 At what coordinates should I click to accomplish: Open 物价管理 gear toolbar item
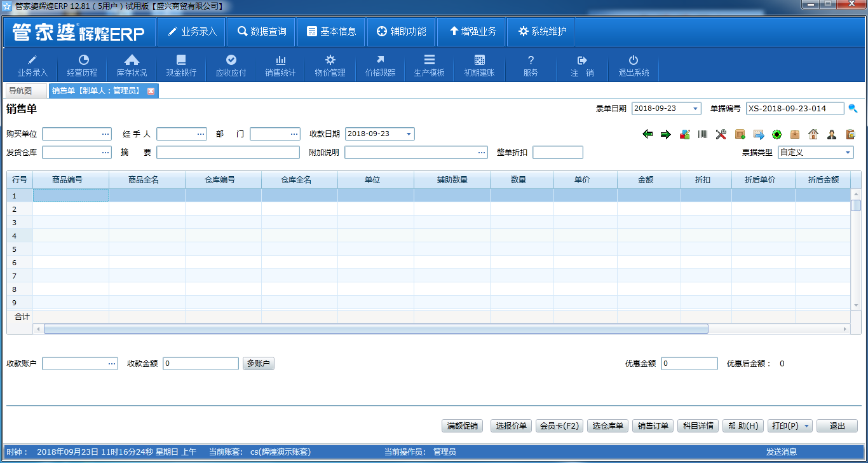click(330, 66)
